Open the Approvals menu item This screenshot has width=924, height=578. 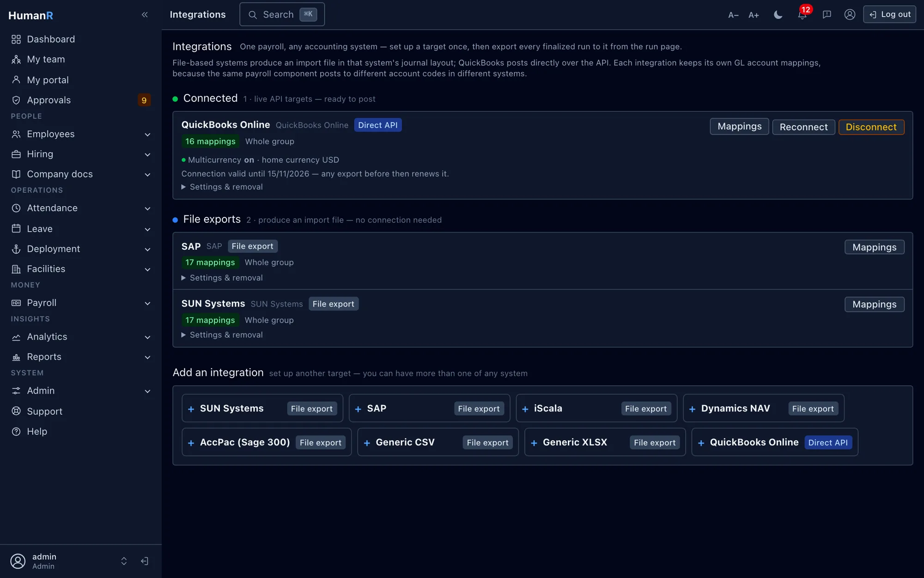(x=81, y=100)
